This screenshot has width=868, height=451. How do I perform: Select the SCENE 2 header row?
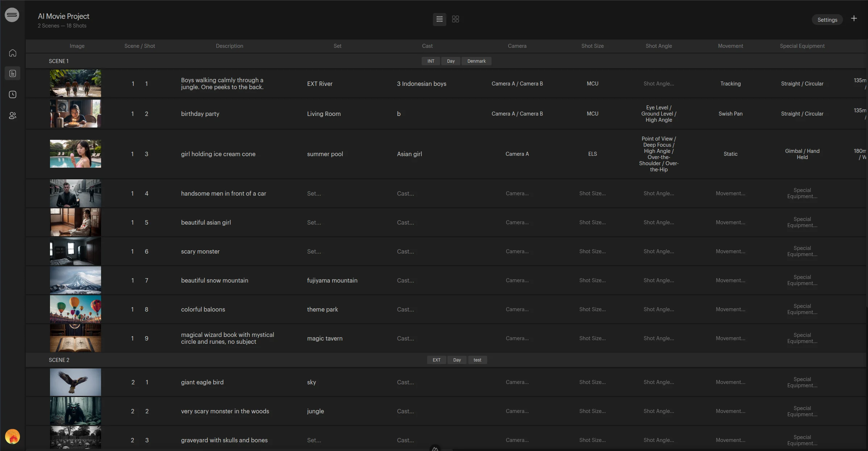point(59,360)
